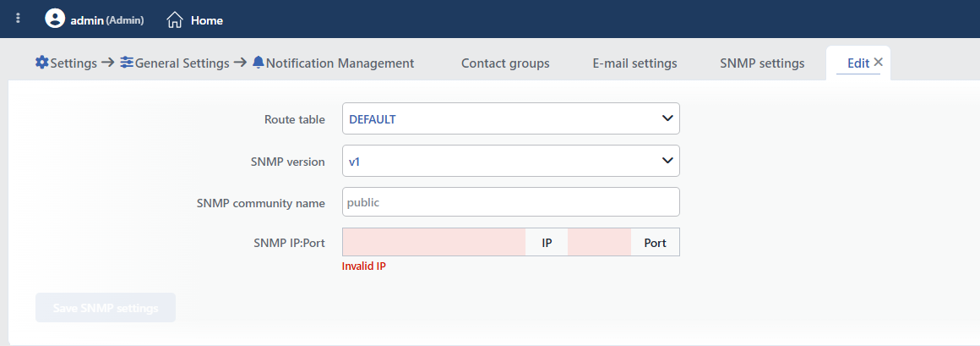This screenshot has width=980, height=346.
Task: Click the IP addon label
Action: (x=547, y=243)
